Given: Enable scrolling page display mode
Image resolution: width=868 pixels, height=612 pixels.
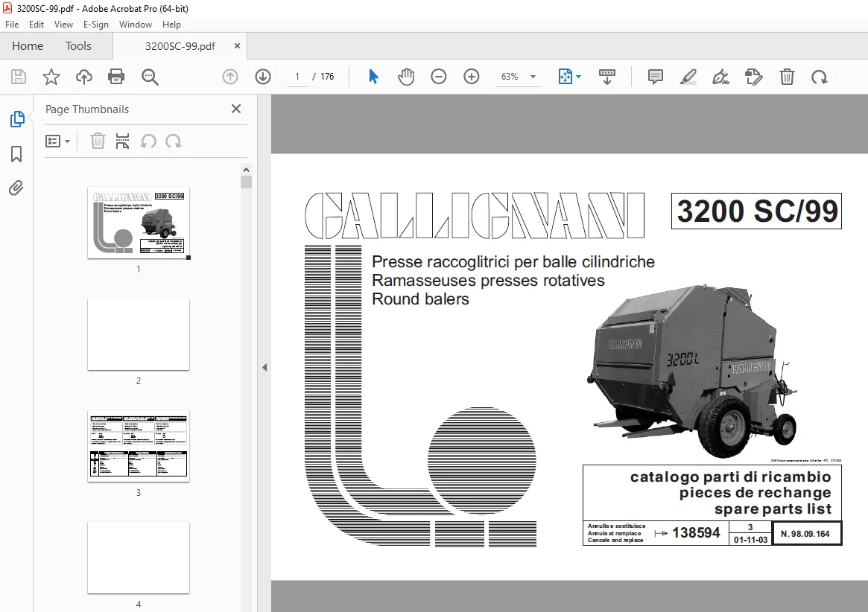Looking at the screenshot, I should click(607, 77).
